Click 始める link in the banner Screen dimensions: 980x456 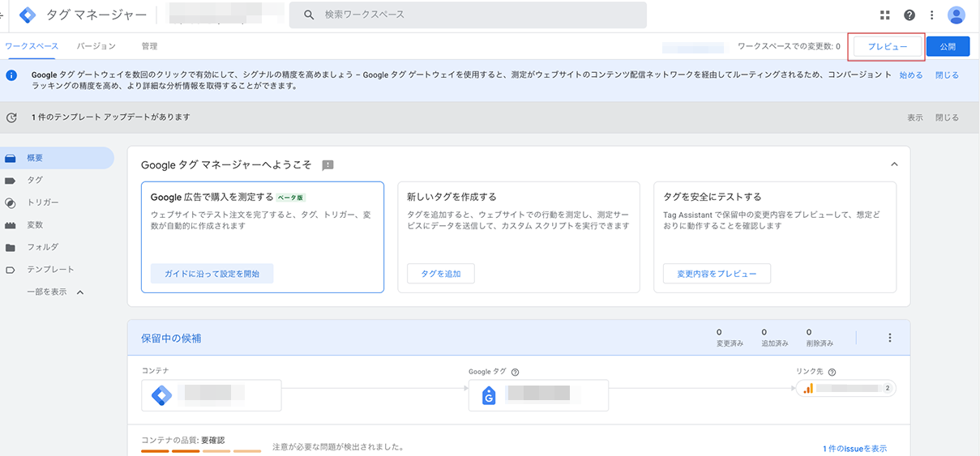911,75
